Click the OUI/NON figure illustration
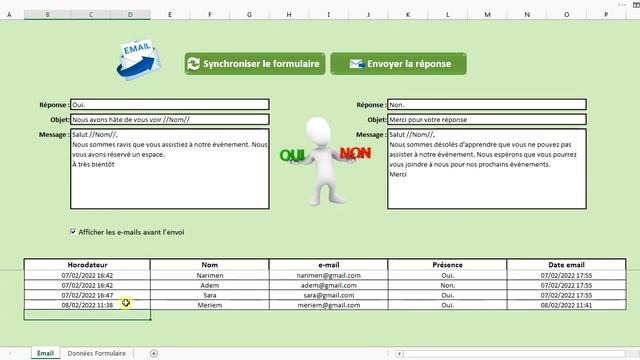640x360 pixels. tap(326, 161)
